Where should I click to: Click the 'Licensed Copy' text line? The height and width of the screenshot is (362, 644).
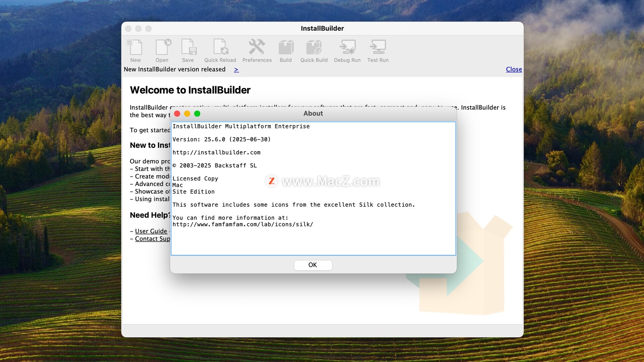click(x=195, y=179)
